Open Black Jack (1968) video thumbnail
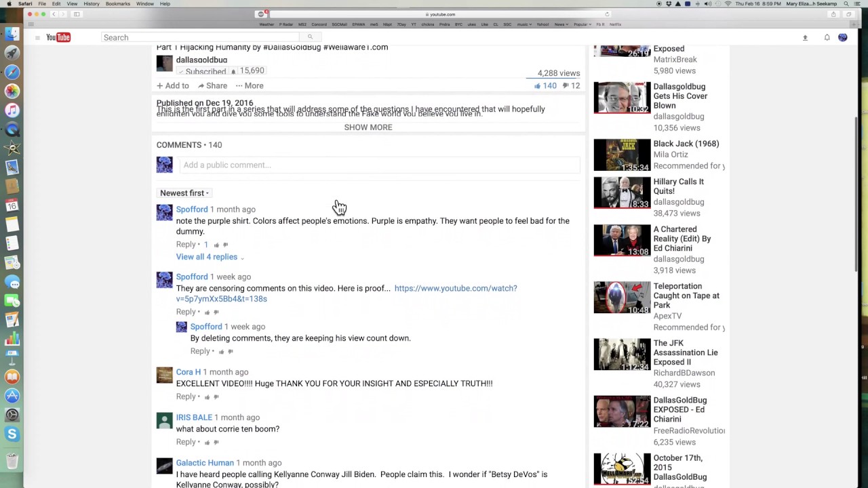This screenshot has width=868, height=488. pyautogui.click(x=622, y=155)
